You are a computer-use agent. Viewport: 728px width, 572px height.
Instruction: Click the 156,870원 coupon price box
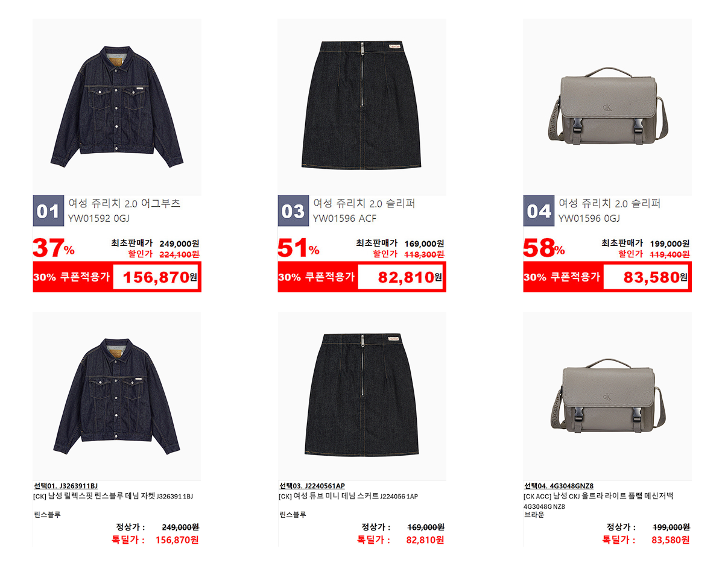point(156,277)
